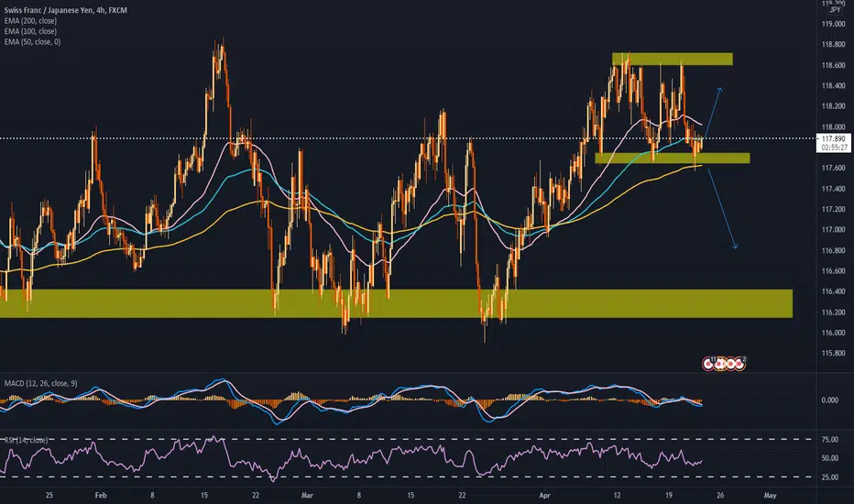This screenshot has width=854, height=504.
Task: Click the 116.400 price axis label
Action: point(833,291)
